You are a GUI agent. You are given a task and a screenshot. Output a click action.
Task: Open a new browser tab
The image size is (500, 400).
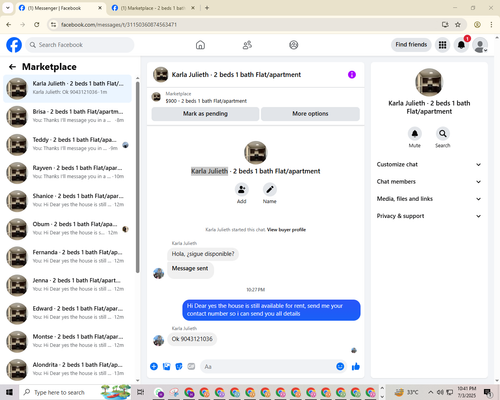tap(207, 8)
